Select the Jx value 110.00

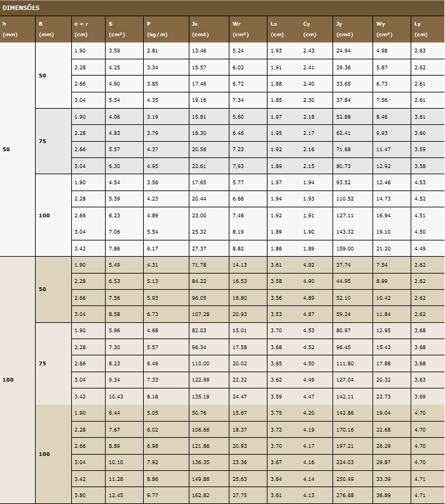(x=201, y=363)
